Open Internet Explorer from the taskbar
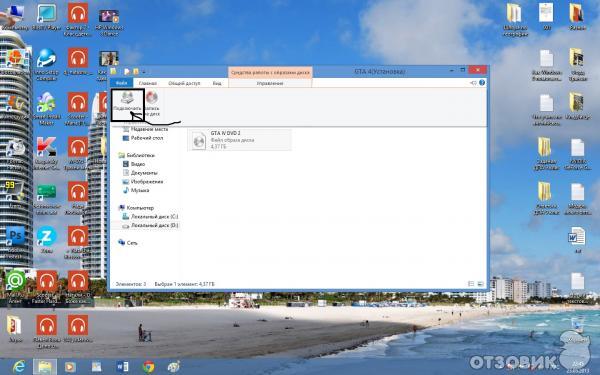This screenshot has width=600, height=375. 18,367
